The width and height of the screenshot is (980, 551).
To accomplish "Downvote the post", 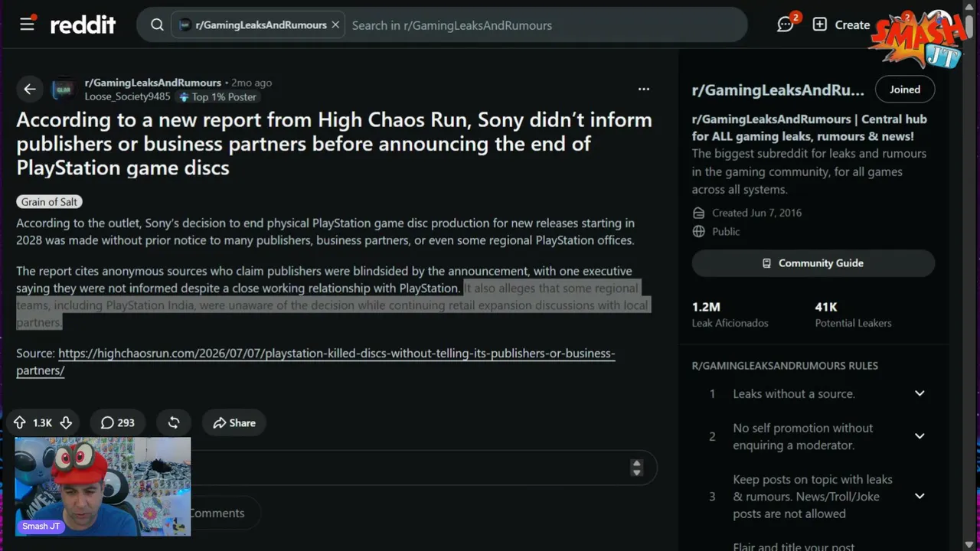I will (x=66, y=422).
